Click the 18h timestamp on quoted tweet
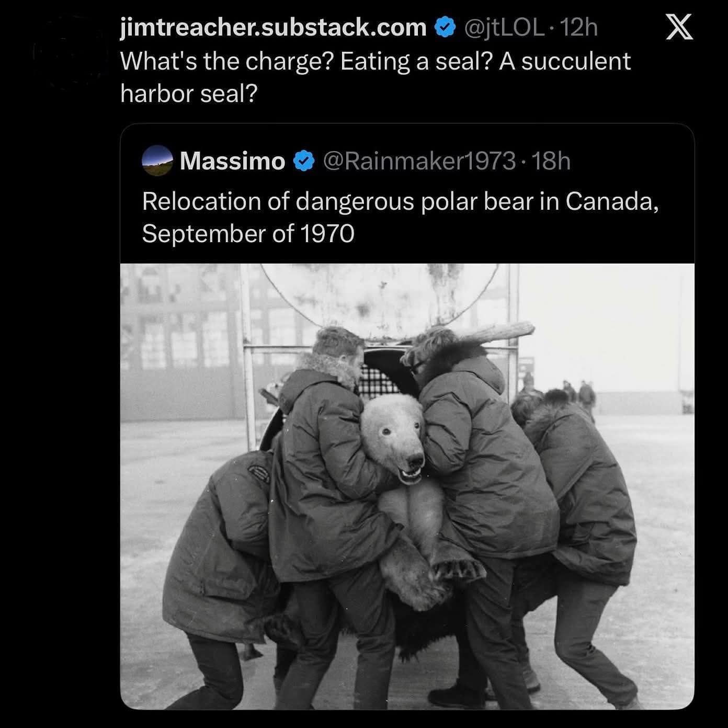The width and height of the screenshot is (728, 728). [552, 161]
